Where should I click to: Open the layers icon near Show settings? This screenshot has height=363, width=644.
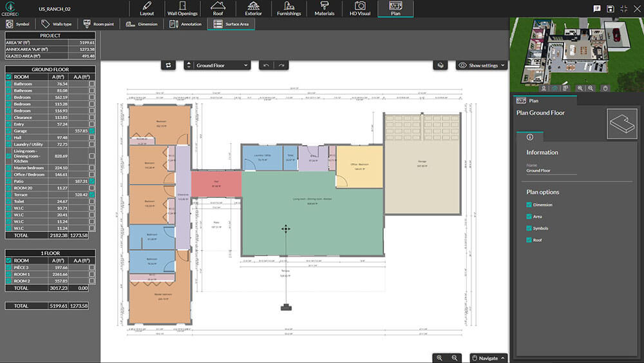point(439,65)
